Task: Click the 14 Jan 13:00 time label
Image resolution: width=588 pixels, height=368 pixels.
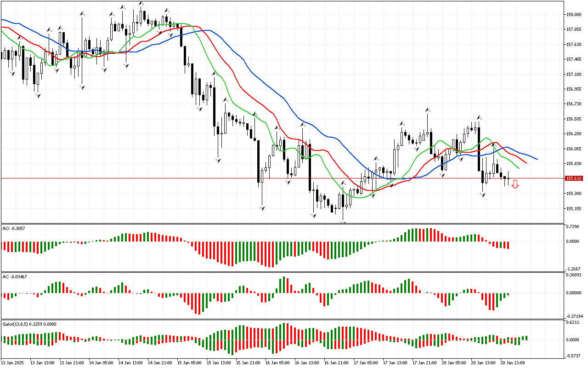Action: pyautogui.click(x=130, y=363)
